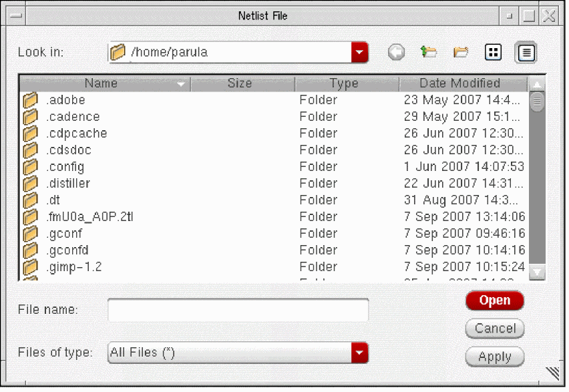Screen dimensions: 569x392
Task: Sort by the Name column header
Action: coord(105,83)
